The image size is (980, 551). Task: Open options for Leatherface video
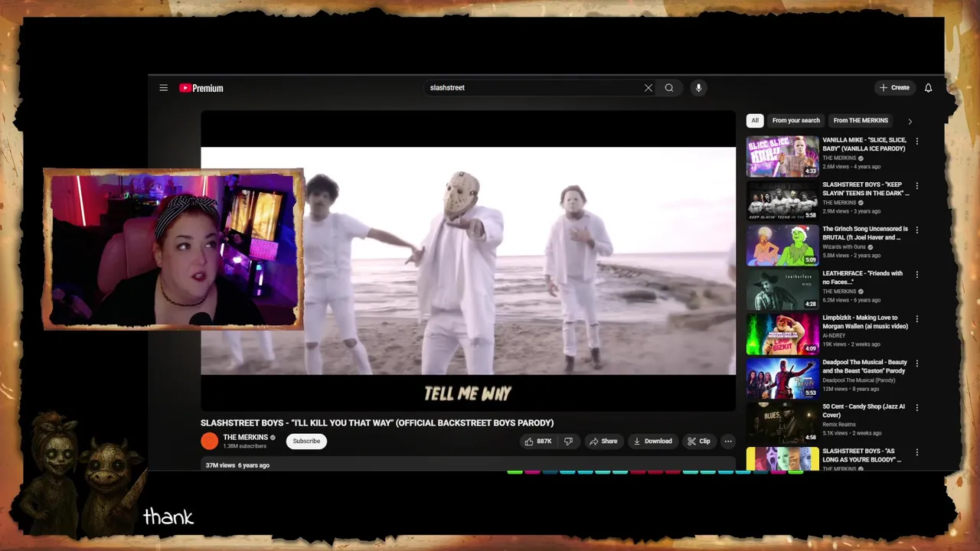tap(917, 275)
